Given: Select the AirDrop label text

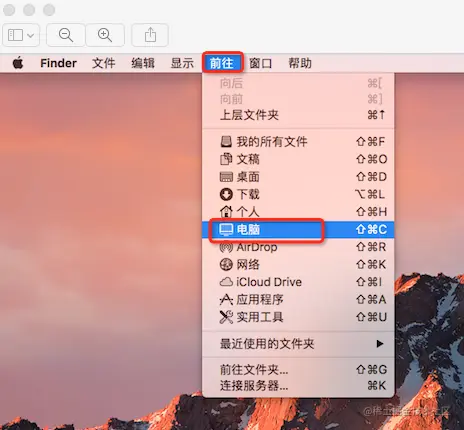Looking at the screenshot, I should pyautogui.click(x=257, y=247).
